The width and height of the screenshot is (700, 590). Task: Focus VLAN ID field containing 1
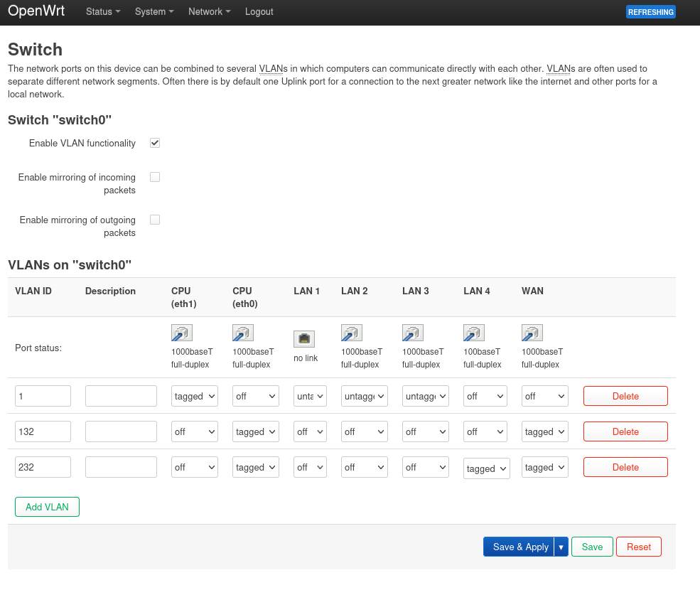43,396
